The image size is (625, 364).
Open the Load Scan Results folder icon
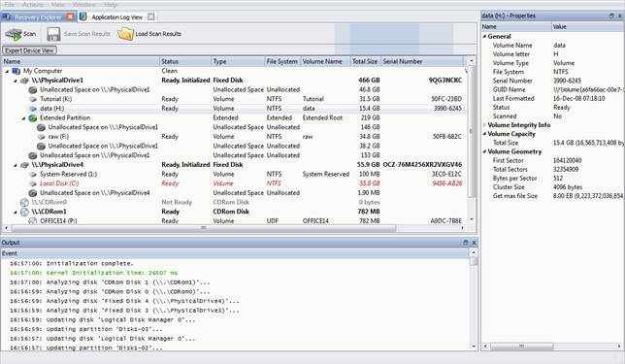click(x=125, y=34)
